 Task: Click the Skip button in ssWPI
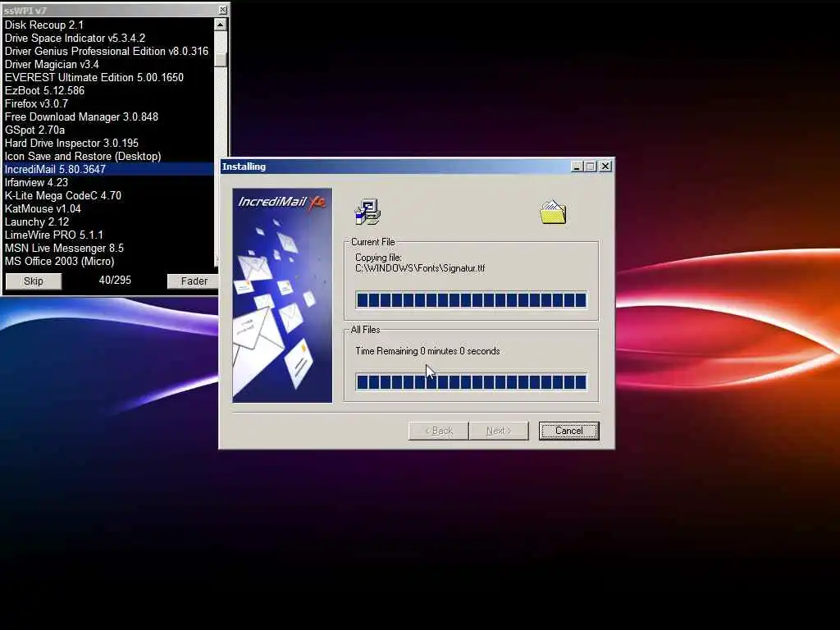pyautogui.click(x=33, y=281)
